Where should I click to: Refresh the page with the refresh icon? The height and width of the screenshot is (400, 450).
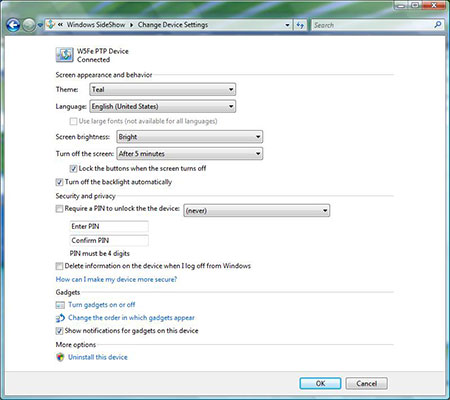coord(300,25)
